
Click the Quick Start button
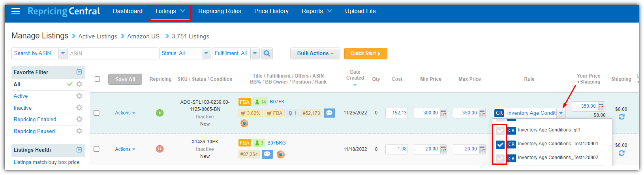[x=365, y=53]
